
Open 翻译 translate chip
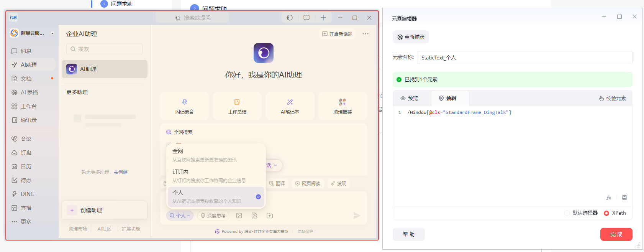pos(277,183)
